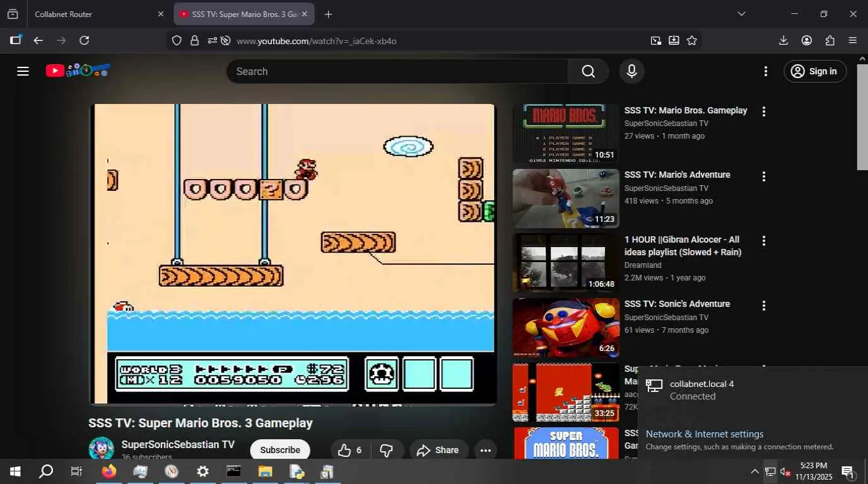Open Network & Internet settings link
The width and height of the screenshot is (868, 484).
(705, 434)
